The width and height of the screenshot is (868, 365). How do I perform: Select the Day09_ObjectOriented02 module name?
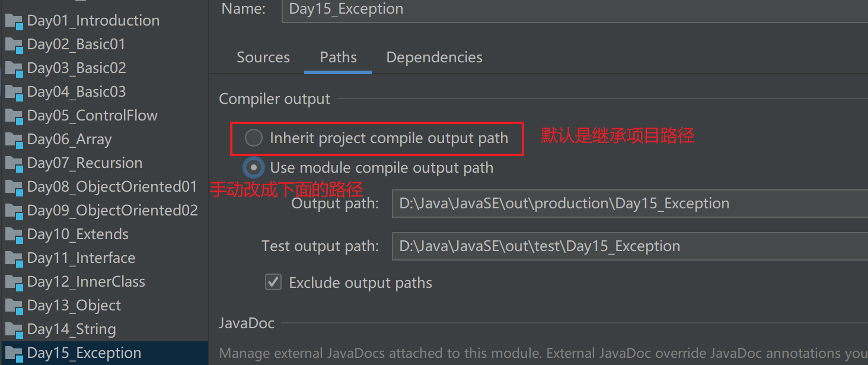[x=112, y=211]
